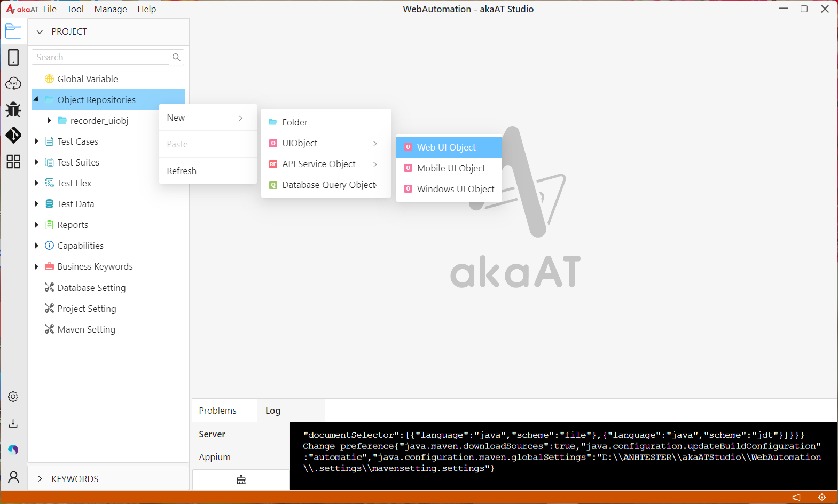Select Web UI Object entry
Image resolution: width=838 pixels, height=504 pixels.
click(449, 147)
